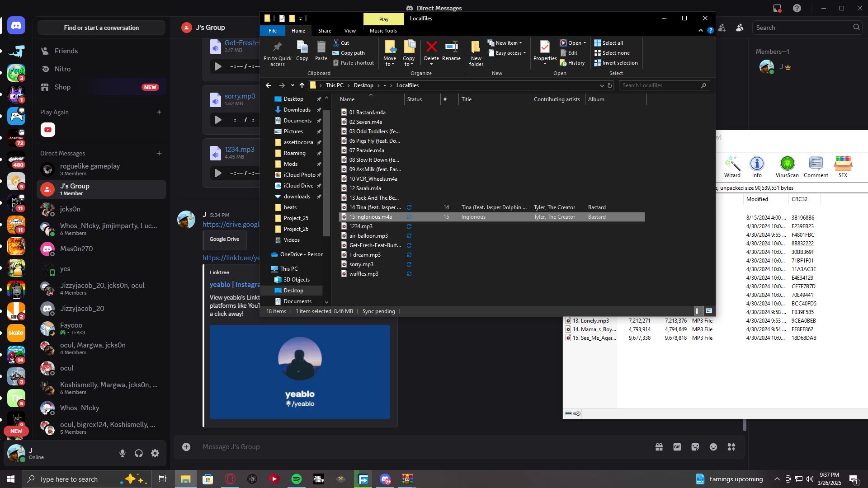Mute the Discord microphone
The height and width of the screenshot is (488, 868).
(x=122, y=453)
